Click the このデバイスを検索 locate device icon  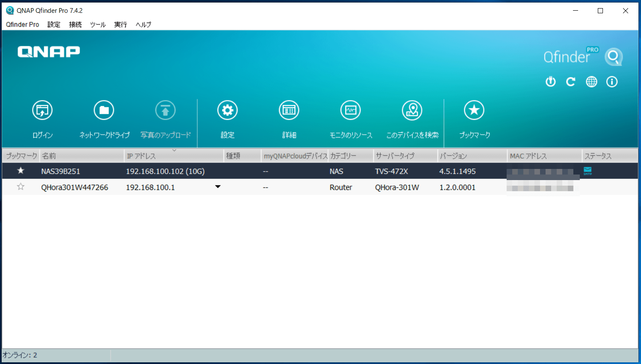[x=412, y=110]
